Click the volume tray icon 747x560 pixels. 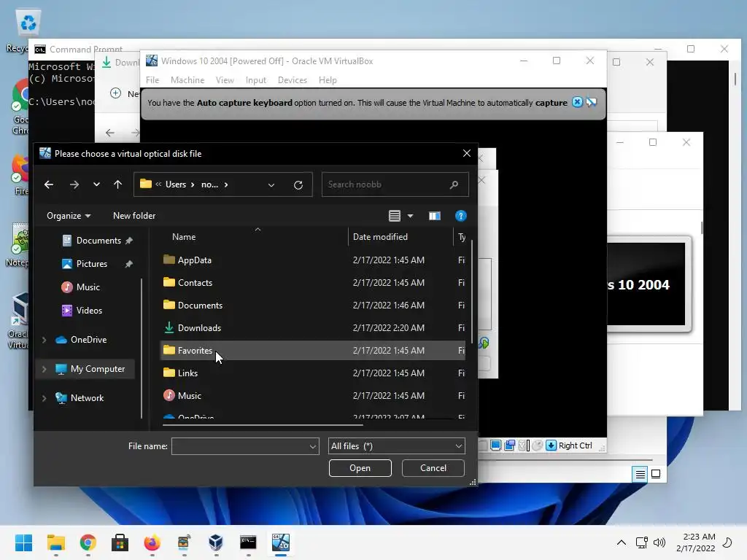pos(659,542)
